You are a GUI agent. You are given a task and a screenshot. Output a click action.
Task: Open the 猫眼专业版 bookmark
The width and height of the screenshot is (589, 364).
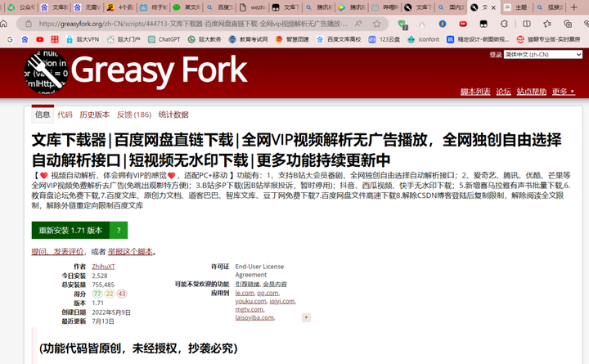pyautogui.click(x=548, y=39)
